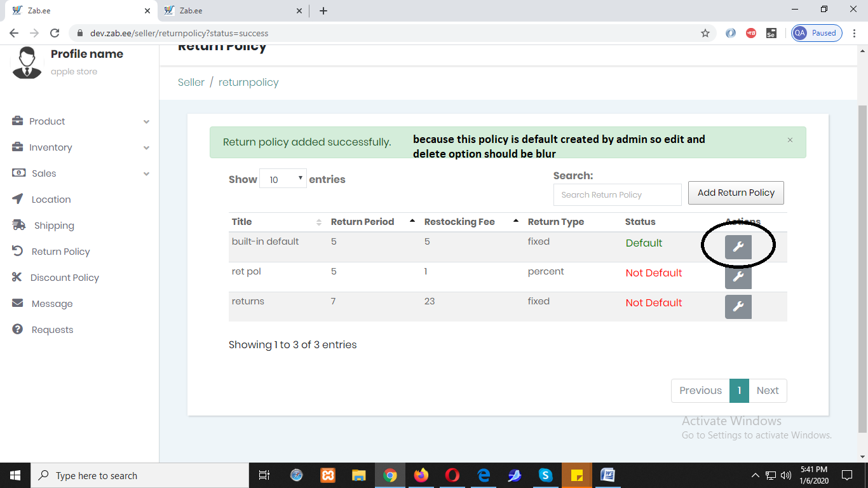The height and width of the screenshot is (488, 868).
Task: Click the browser address bar URL
Action: coord(179,33)
